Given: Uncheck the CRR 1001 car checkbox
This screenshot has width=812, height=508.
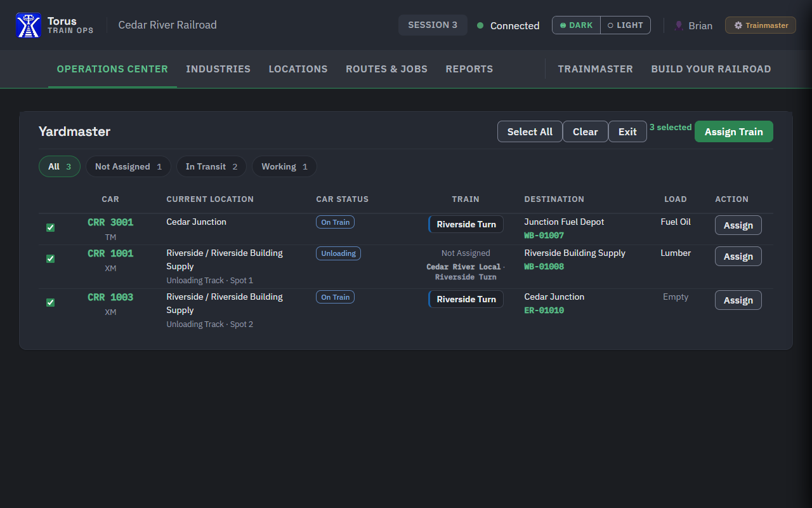Looking at the screenshot, I should (x=51, y=258).
